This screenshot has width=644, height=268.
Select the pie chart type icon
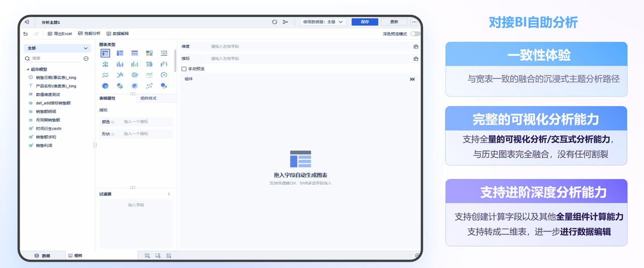coord(106,86)
